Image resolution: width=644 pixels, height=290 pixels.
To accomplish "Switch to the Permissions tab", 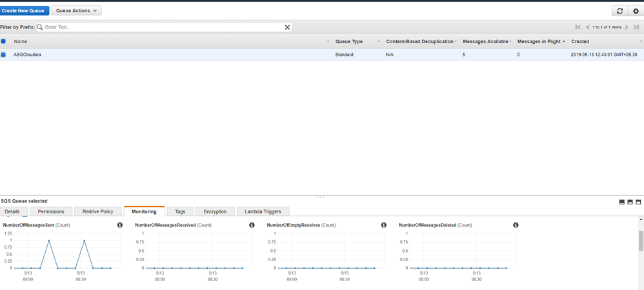I will click(50, 211).
